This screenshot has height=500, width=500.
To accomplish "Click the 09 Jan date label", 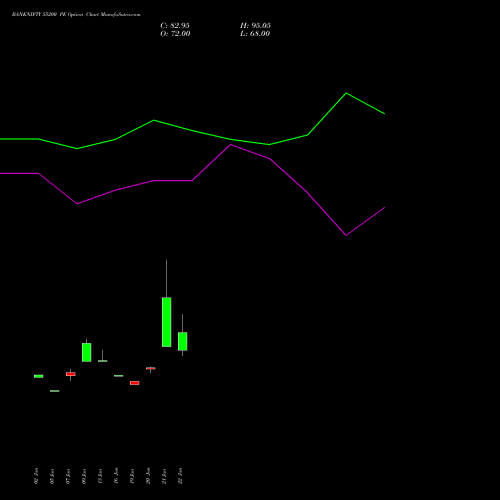I will click(84, 476).
